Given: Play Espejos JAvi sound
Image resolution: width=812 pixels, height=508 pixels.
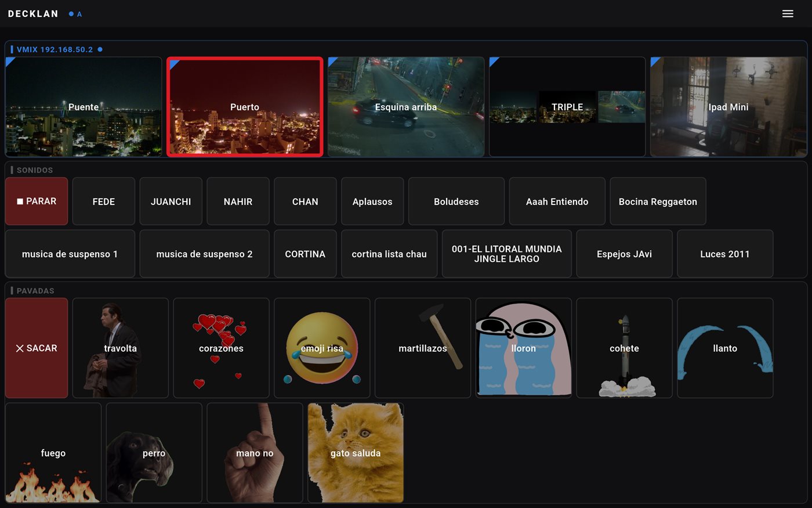Looking at the screenshot, I should coord(625,254).
